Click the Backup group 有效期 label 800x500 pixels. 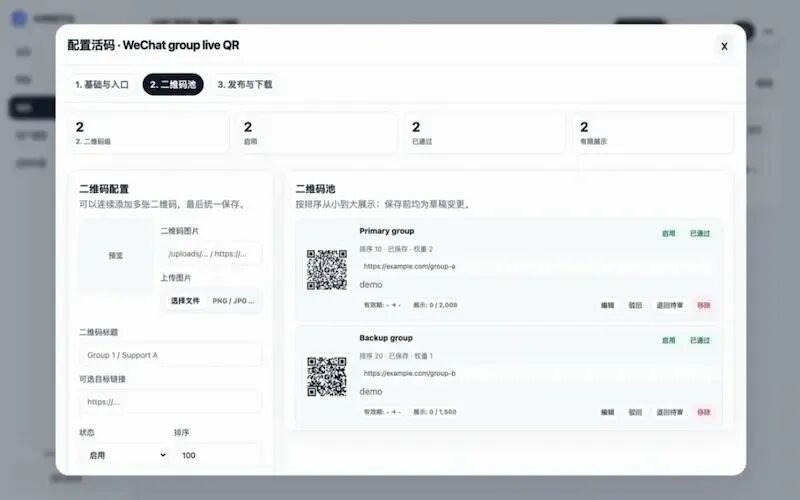pos(382,412)
